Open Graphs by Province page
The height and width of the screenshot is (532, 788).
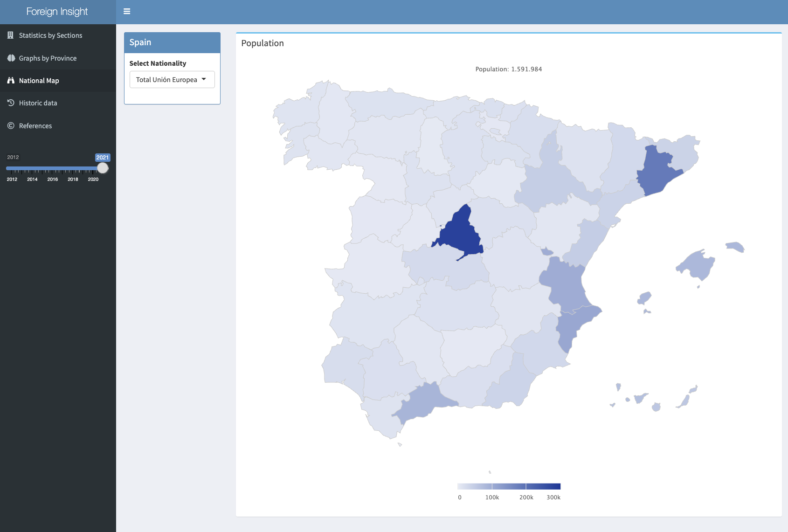point(58,58)
